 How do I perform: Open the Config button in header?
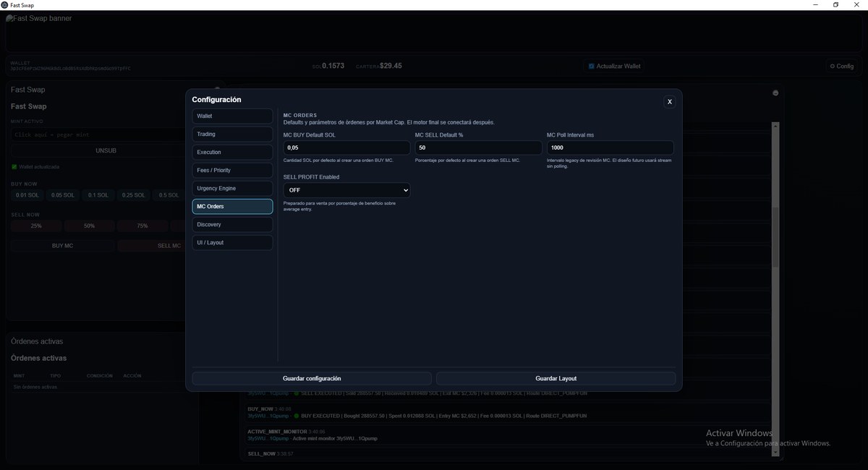(x=842, y=66)
